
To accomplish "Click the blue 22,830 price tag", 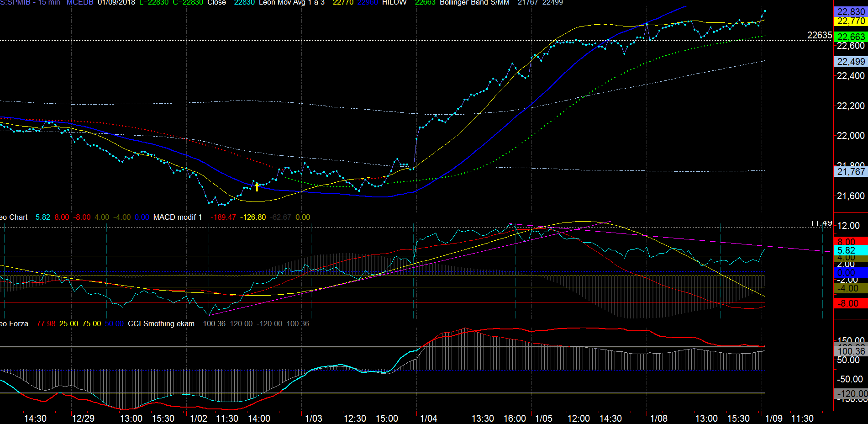I will tap(851, 12).
